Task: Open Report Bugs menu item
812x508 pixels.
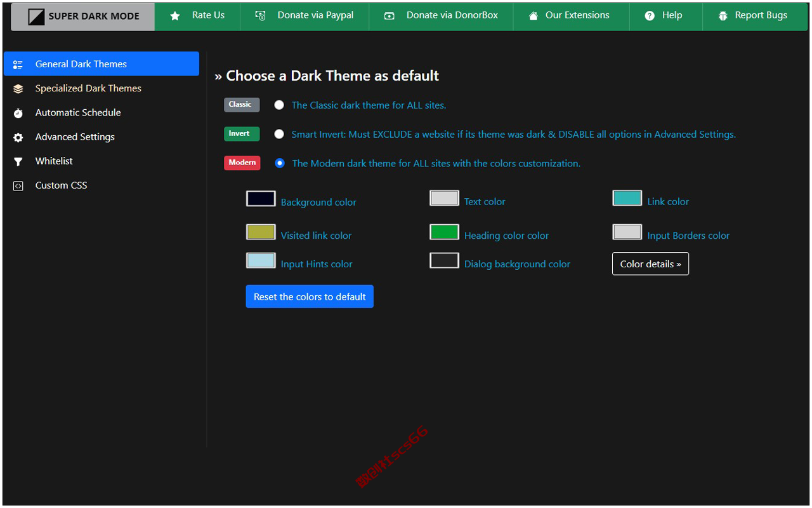Action: click(755, 16)
